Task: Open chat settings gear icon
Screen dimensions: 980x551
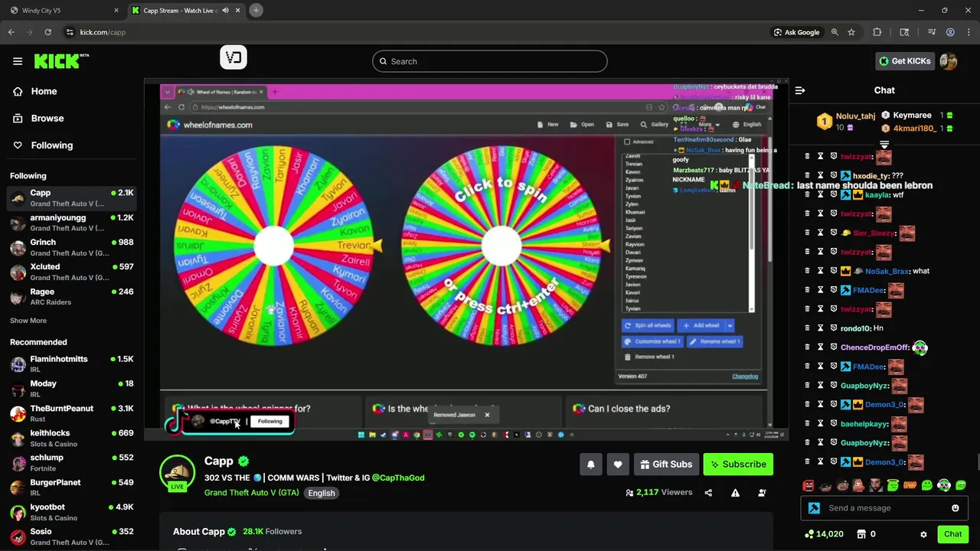Action: [923, 534]
